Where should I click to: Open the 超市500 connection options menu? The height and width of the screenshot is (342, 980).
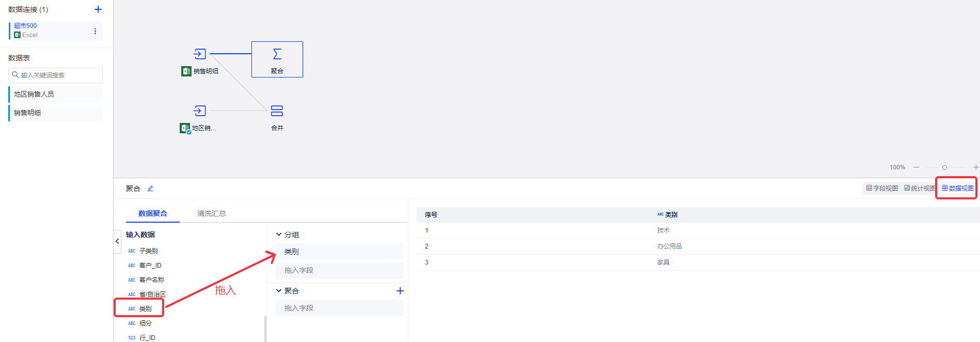(x=95, y=31)
